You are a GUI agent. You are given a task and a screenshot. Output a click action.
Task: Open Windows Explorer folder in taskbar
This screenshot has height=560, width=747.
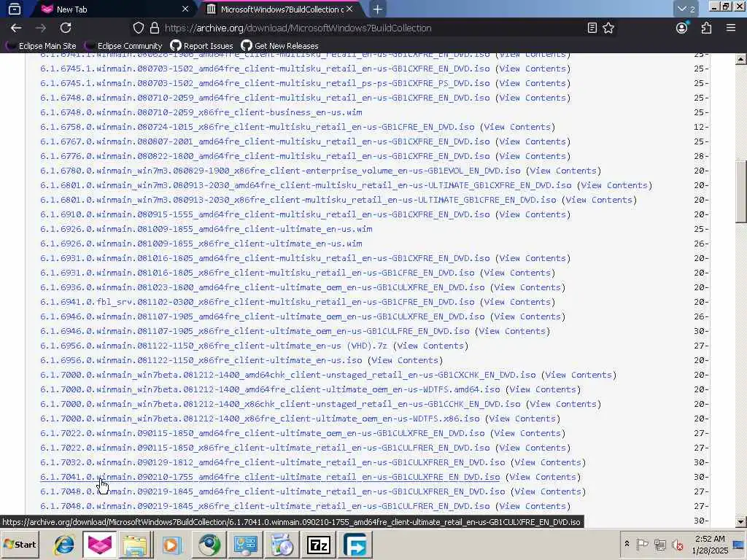(136, 545)
